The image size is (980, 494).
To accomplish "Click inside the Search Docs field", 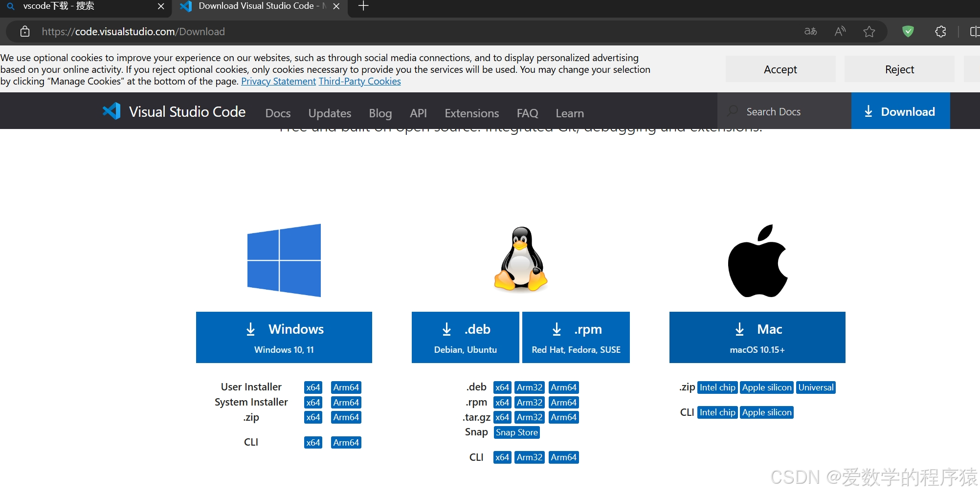I will 784,111.
